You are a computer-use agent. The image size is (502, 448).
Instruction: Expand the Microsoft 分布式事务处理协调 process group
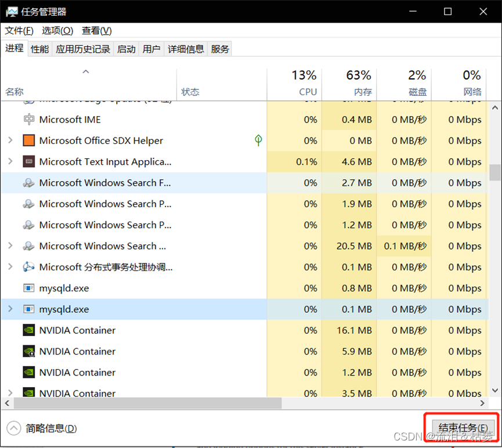pos(10,267)
